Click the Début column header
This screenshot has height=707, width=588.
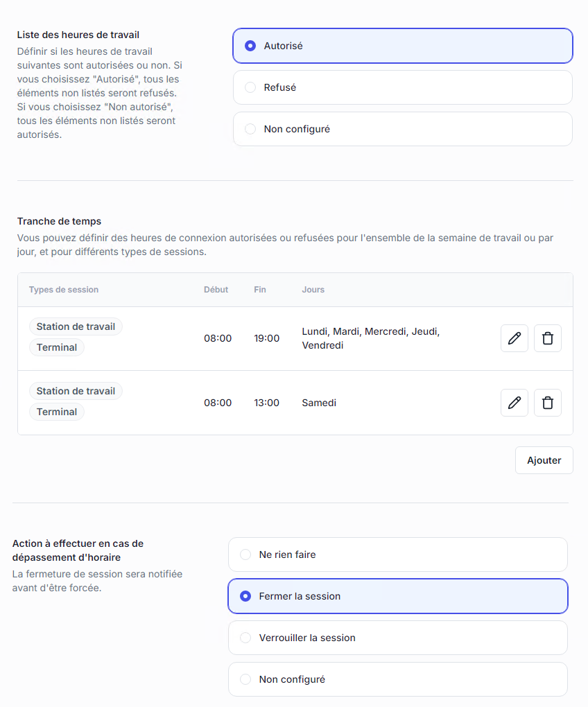pos(216,290)
